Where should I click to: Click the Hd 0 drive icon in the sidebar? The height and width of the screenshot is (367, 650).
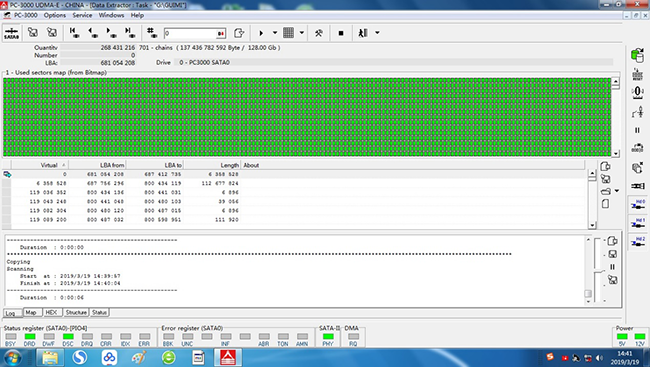pos(638,205)
